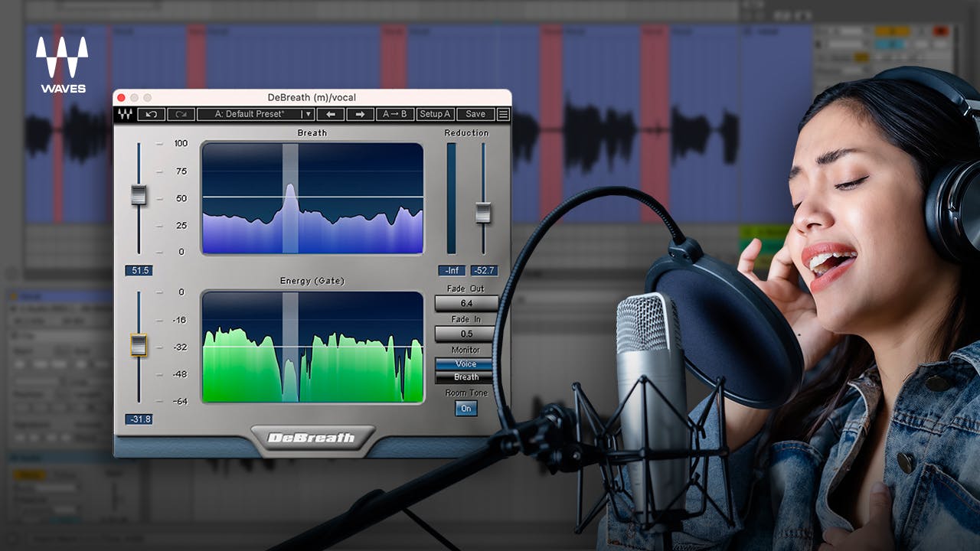
Task: Copy setup A to B
Action: pyautogui.click(x=396, y=114)
